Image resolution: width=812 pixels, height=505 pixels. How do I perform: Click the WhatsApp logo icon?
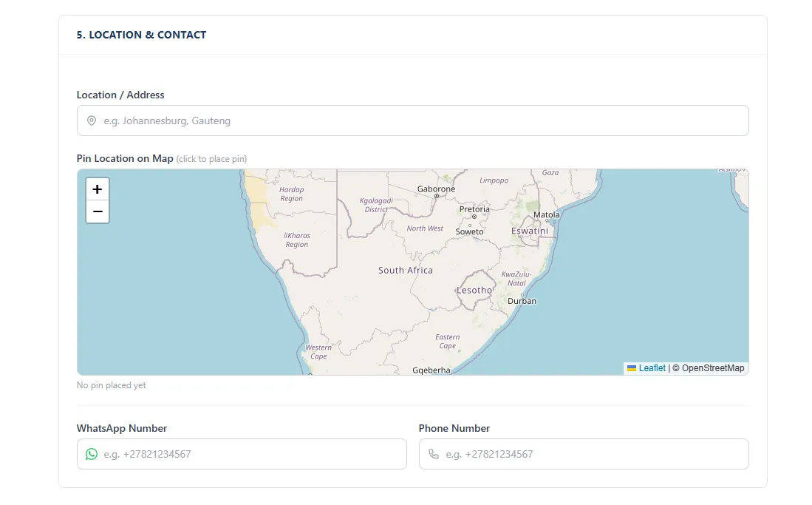tap(92, 454)
